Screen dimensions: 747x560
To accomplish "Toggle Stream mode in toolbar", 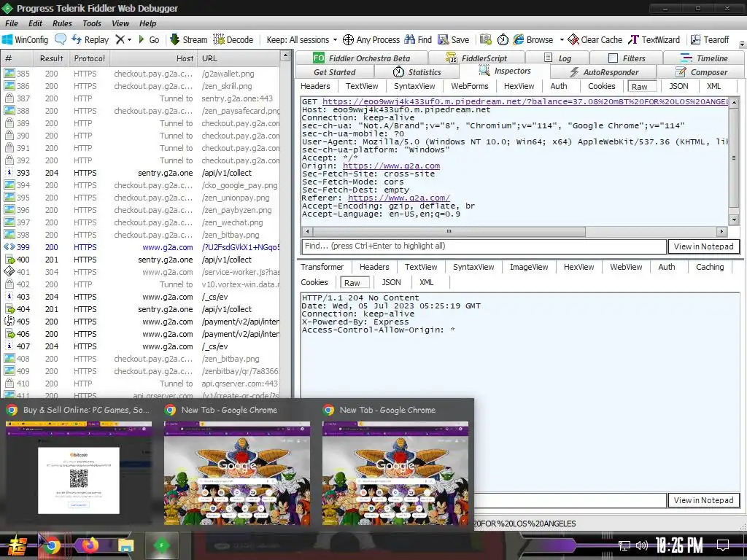I will 189,39.
